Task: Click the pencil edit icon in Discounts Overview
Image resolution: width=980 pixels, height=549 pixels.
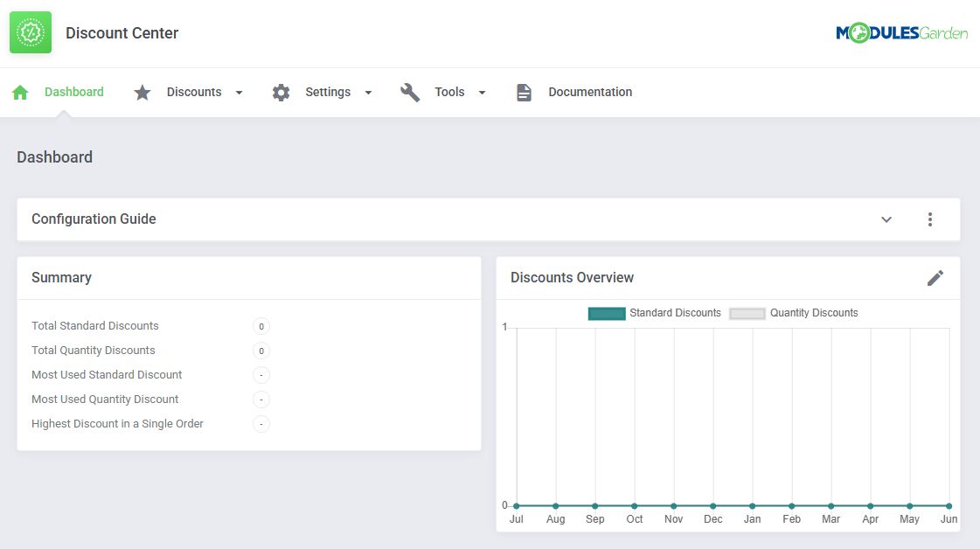Action: [935, 278]
